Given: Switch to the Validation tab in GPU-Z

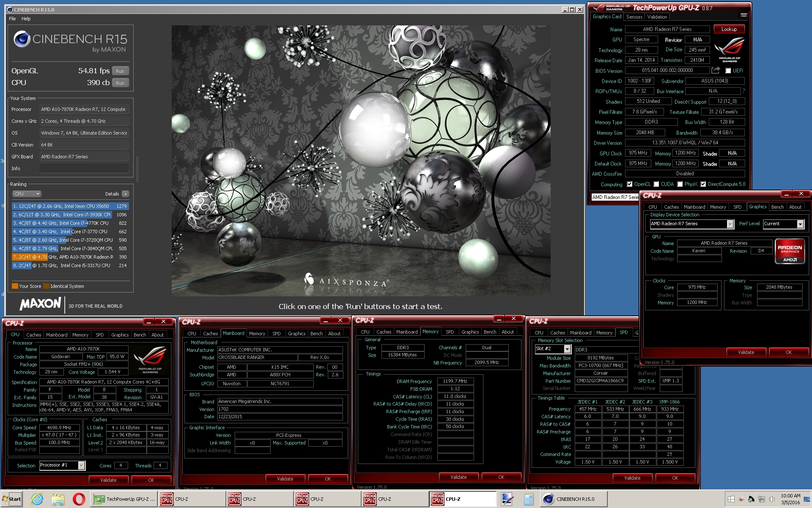Looking at the screenshot, I should tap(657, 17).
